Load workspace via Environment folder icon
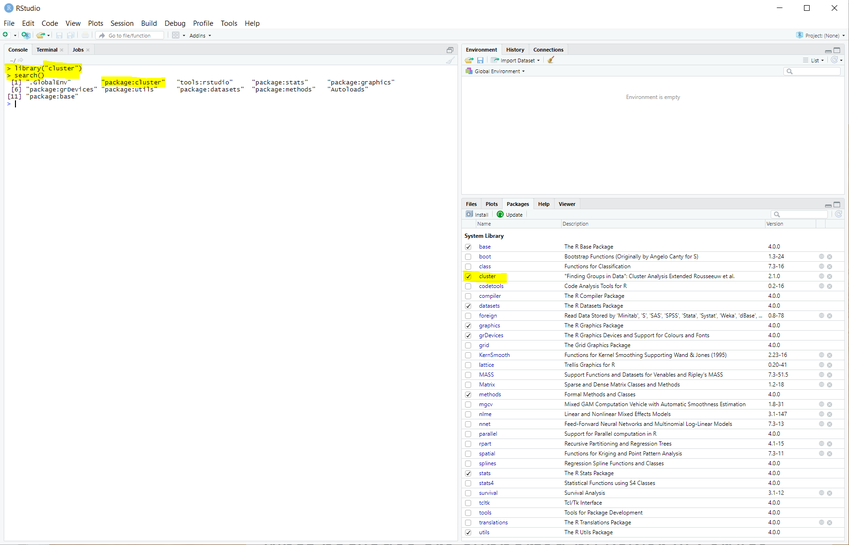 pyautogui.click(x=469, y=60)
